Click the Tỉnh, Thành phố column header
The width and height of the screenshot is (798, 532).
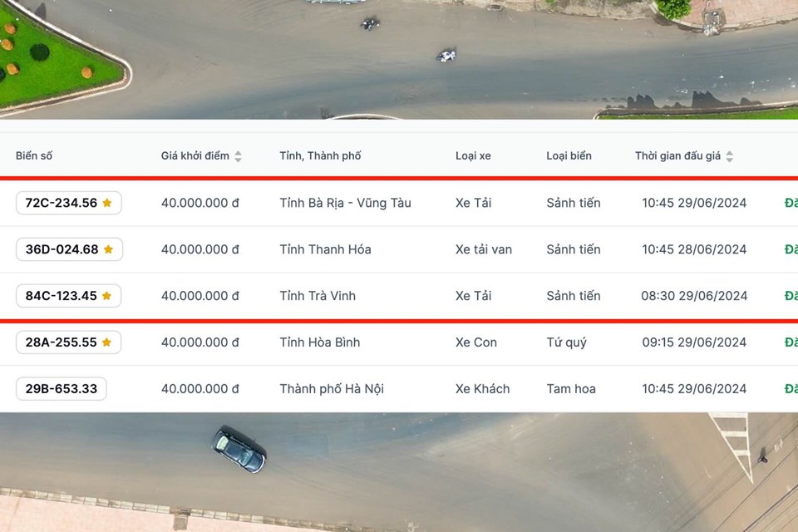tap(320, 156)
